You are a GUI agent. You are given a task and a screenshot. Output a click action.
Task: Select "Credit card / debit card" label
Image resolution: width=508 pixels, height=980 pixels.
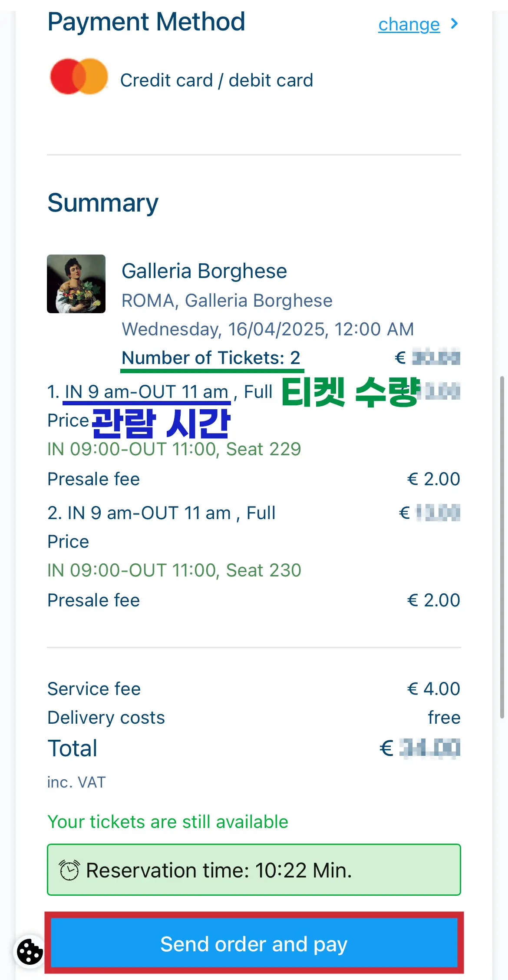(216, 80)
